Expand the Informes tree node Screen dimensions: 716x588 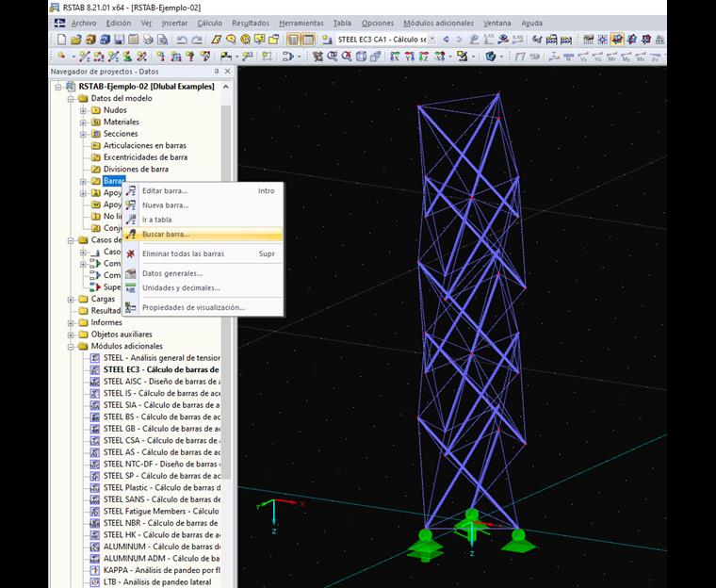pyautogui.click(x=71, y=323)
